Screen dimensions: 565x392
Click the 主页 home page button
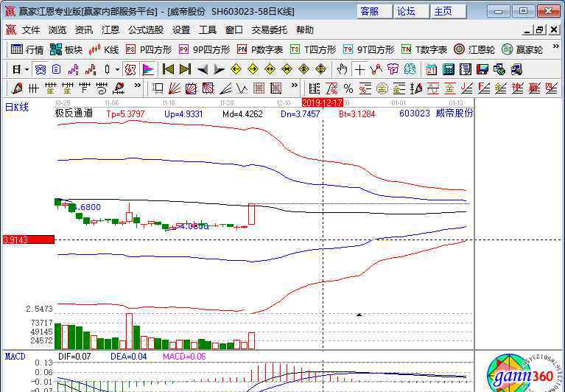click(448, 12)
